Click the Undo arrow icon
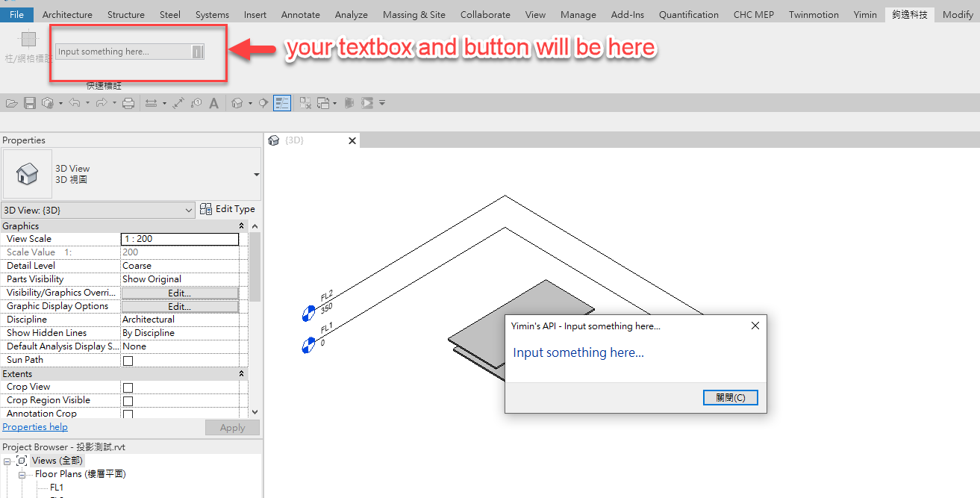 tap(74, 103)
